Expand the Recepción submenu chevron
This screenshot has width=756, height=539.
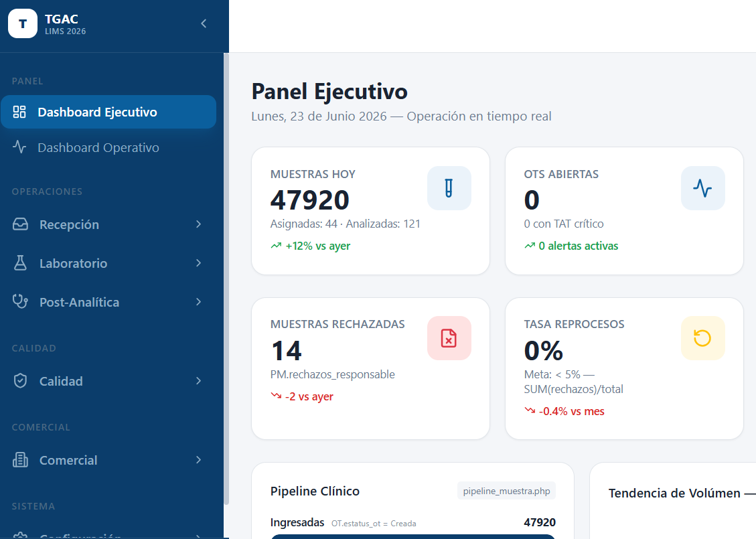tap(199, 224)
